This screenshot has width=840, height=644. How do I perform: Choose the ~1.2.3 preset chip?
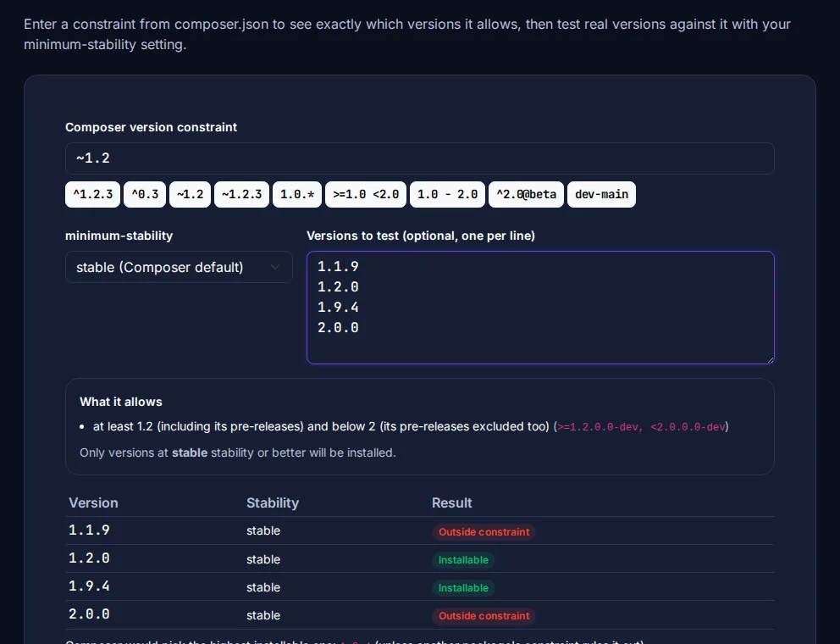(241, 194)
